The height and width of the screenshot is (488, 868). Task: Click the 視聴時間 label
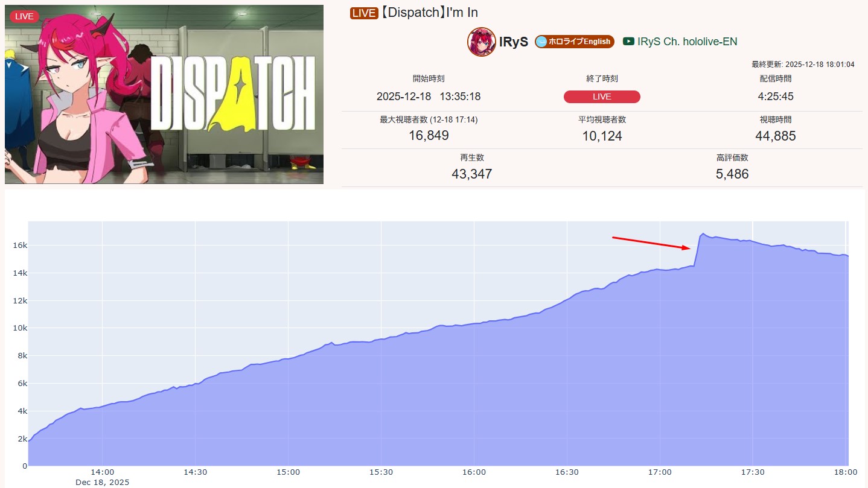[x=776, y=120]
